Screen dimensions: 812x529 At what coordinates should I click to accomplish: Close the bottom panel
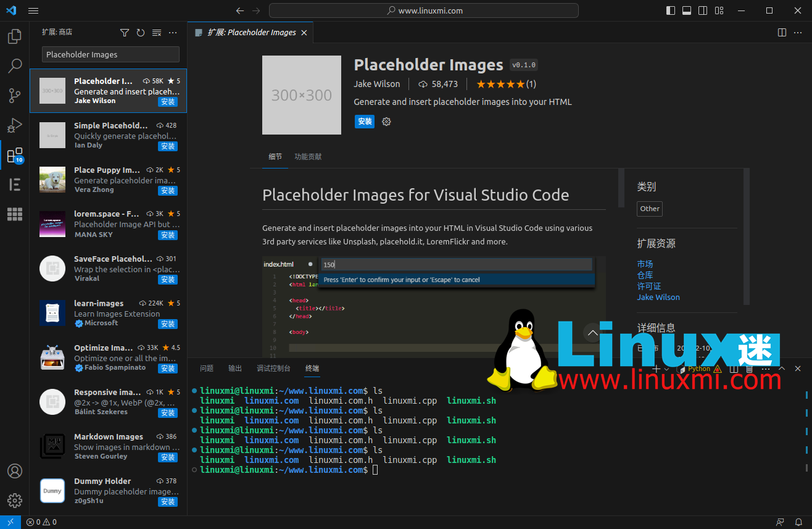tap(798, 369)
